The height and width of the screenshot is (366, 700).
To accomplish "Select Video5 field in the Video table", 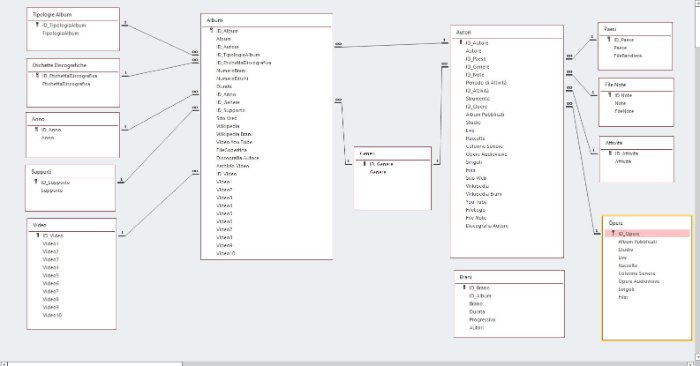I will point(50,275).
